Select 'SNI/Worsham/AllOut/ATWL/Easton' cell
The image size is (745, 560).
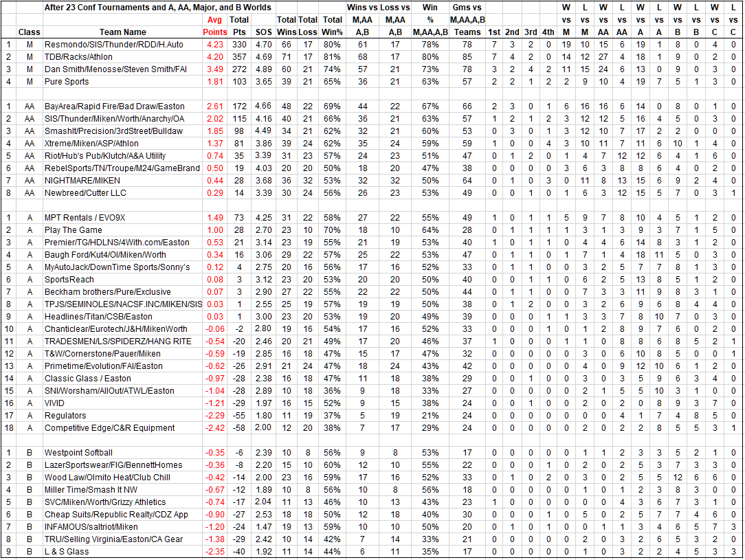[122, 390]
